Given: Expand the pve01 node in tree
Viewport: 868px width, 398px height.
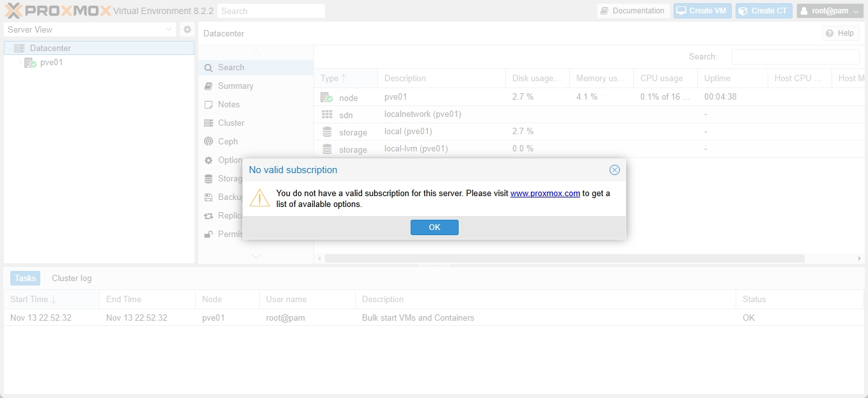Looking at the screenshot, I should click(x=20, y=63).
